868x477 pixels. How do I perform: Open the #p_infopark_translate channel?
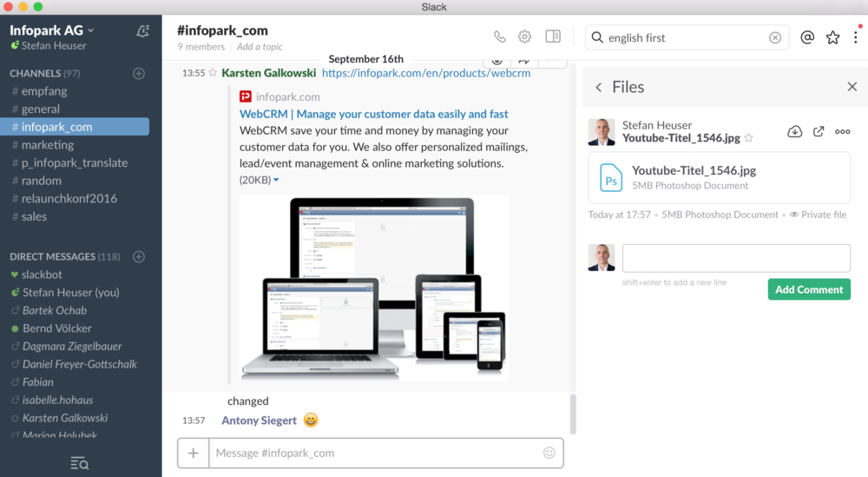[75, 162]
